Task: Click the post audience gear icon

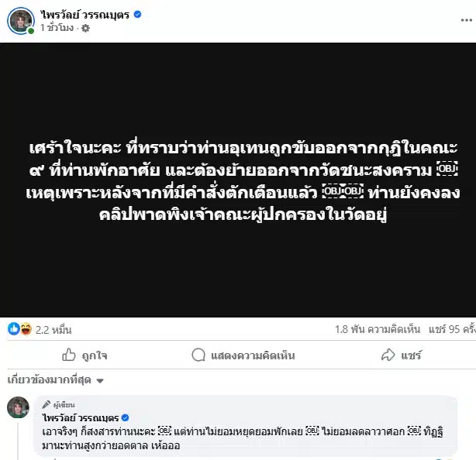Action: point(85,28)
